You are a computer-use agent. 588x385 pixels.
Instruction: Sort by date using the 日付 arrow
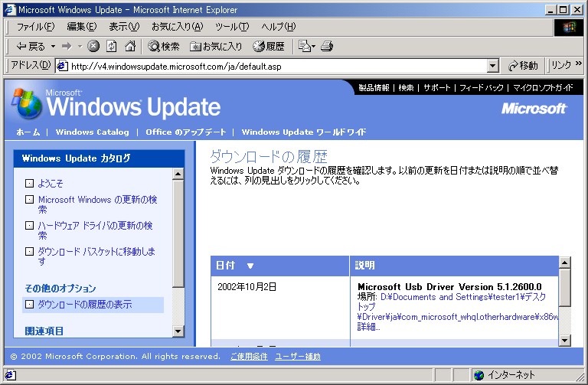(250, 266)
